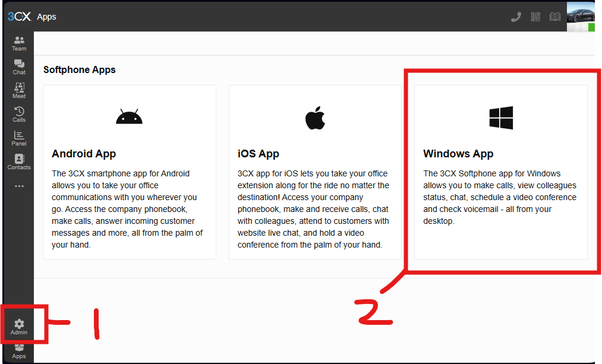The height and width of the screenshot is (364, 602).
Task: Select the Windows logo icon
Action: coord(501,118)
